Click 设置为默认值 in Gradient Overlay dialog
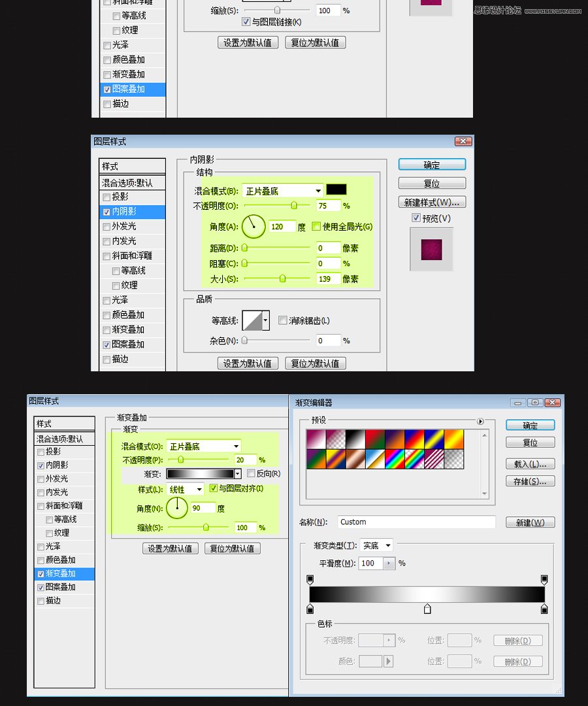Image resolution: width=588 pixels, height=706 pixels. pos(171,548)
